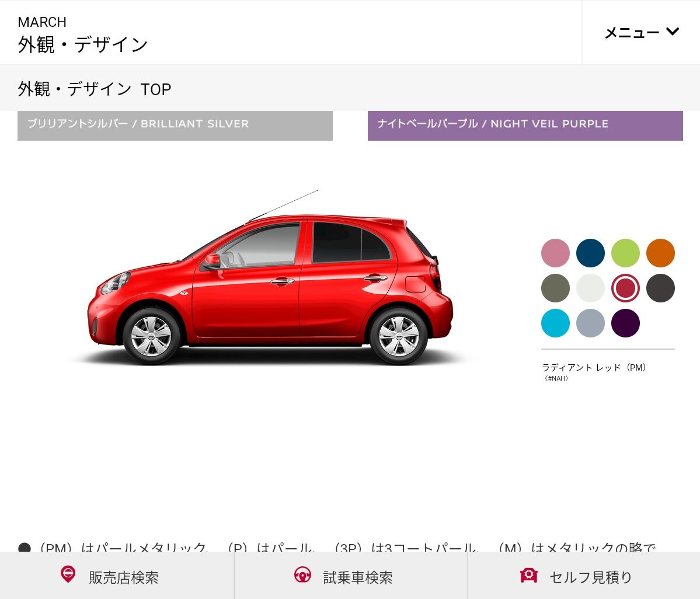Click the 外観・デザイン TOP heading
Image resolution: width=700 pixels, height=599 pixels.
pos(94,89)
